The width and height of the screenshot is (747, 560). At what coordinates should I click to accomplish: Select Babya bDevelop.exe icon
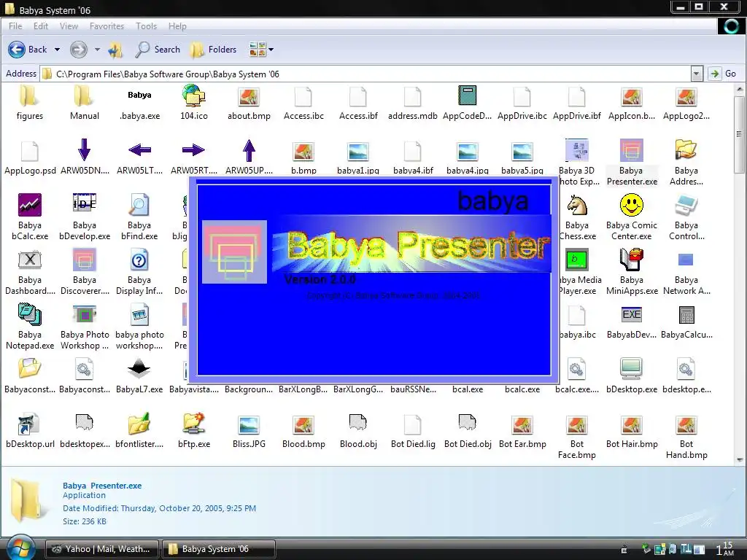(x=85, y=204)
